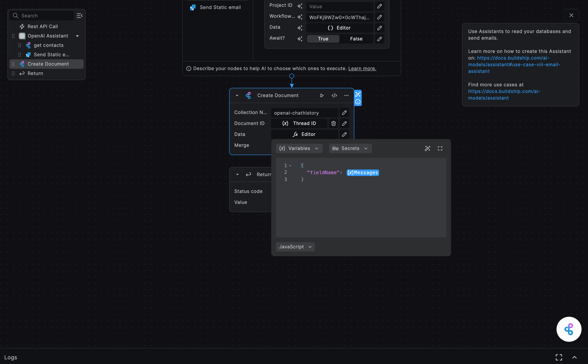Expand the code editor to fullscreen

click(440, 148)
